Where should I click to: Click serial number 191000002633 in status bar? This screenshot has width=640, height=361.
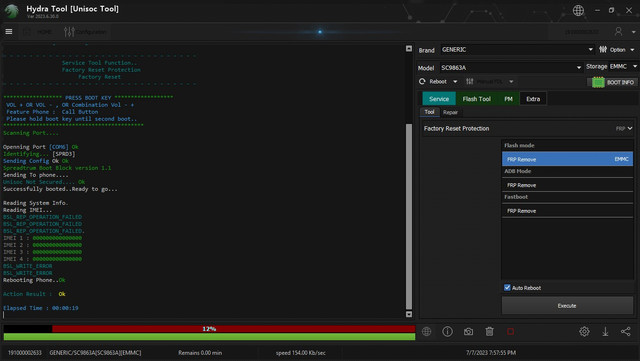coord(24,353)
